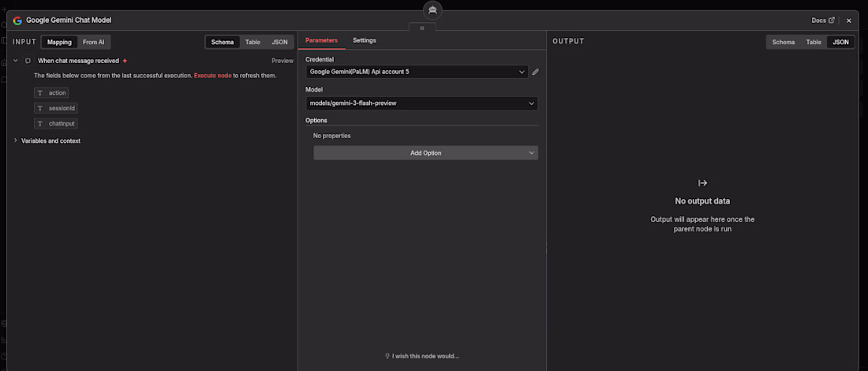Close the Gemini Chat Model panel
The height and width of the screenshot is (371, 868).
point(848,21)
